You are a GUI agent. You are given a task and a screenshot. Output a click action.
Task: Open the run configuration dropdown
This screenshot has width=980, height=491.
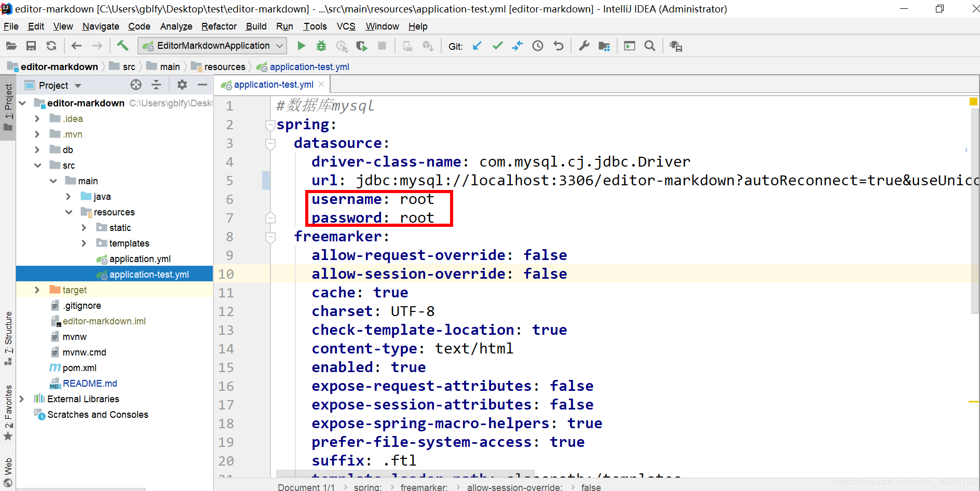(x=212, y=46)
